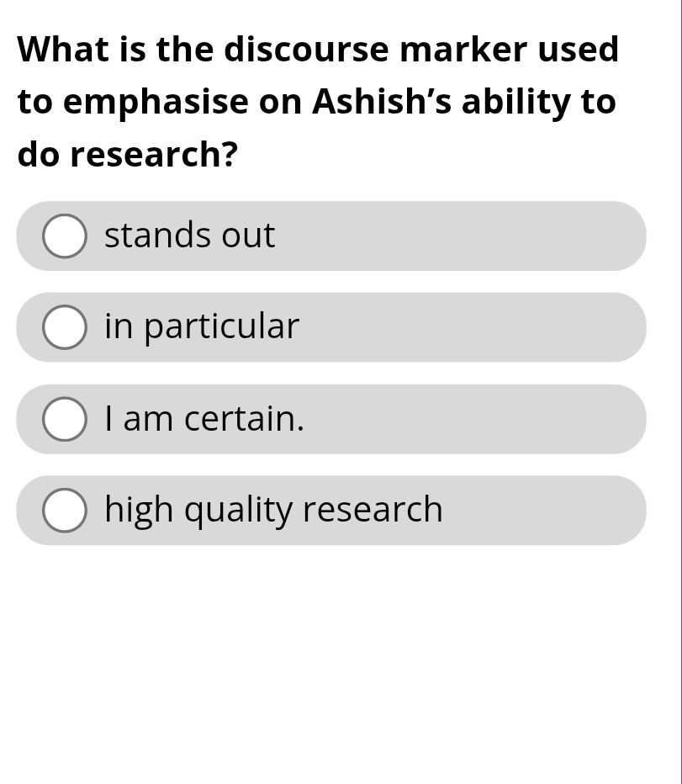This screenshot has width=682, height=784.
Task: Choose the 'in particular' radio circle
Action: click(x=65, y=327)
